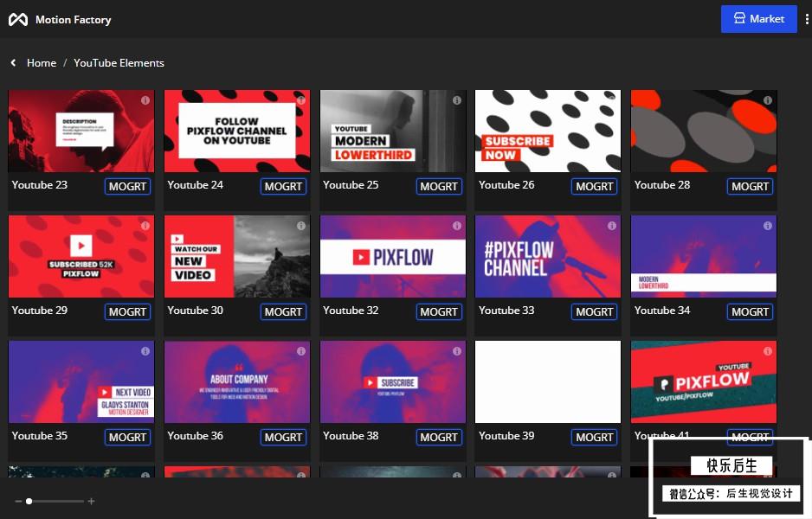The image size is (812, 519).
Task: Click the thumbnail zoom slider handle
Action: click(x=29, y=501)
